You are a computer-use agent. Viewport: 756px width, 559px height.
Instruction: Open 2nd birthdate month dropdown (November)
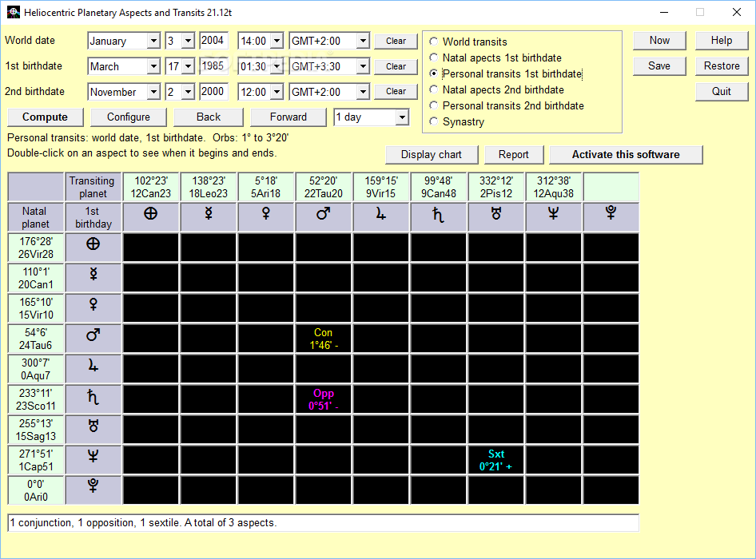point(153,92)
